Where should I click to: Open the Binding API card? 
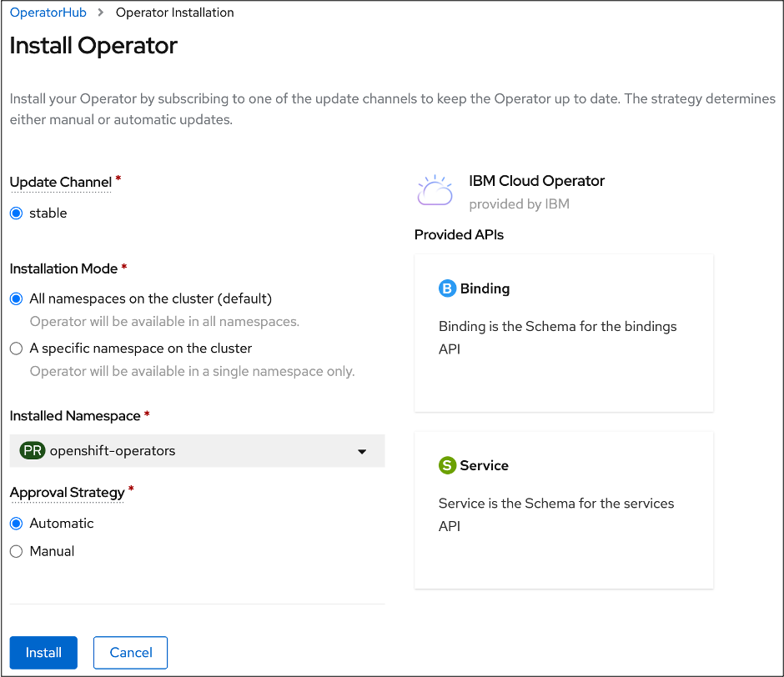click(564, 333)
